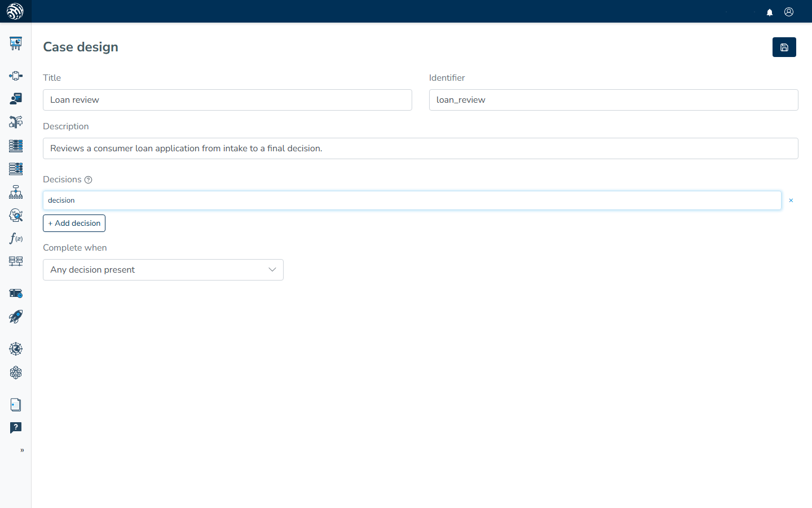Open the stacked cubes icon

tap(16, 373)
